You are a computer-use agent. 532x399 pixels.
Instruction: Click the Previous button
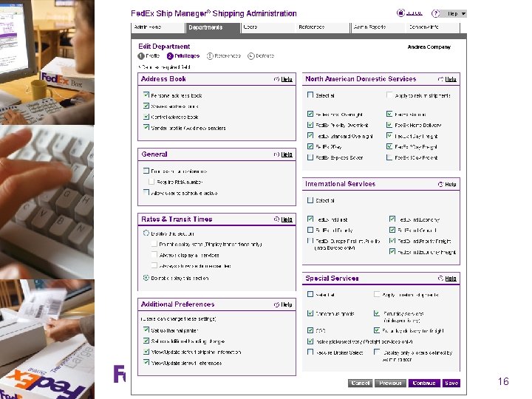391,383
